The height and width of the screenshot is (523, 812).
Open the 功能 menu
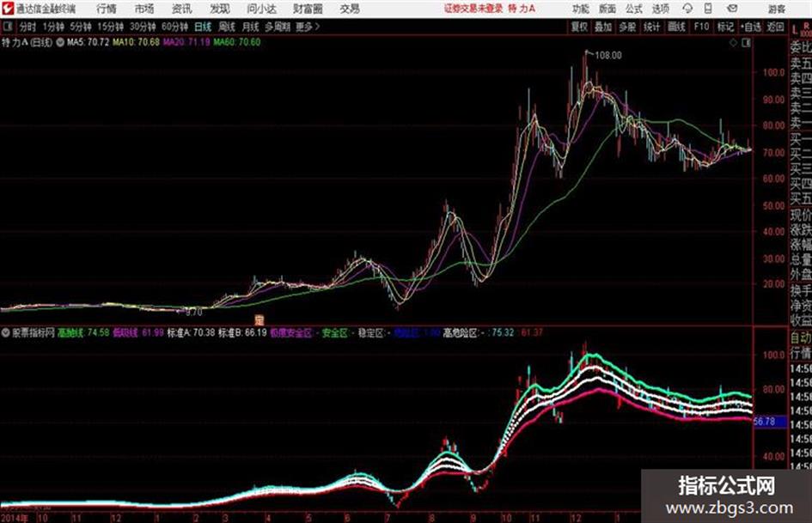point(581,9)
